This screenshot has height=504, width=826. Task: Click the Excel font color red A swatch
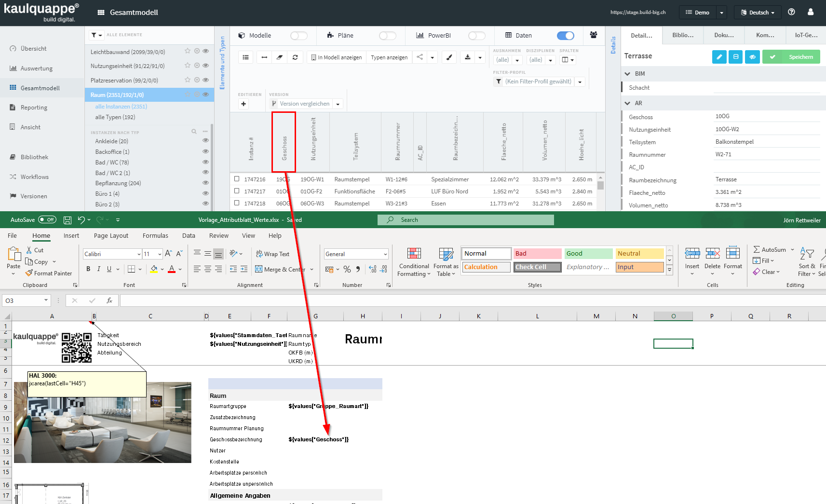(172, 269)
